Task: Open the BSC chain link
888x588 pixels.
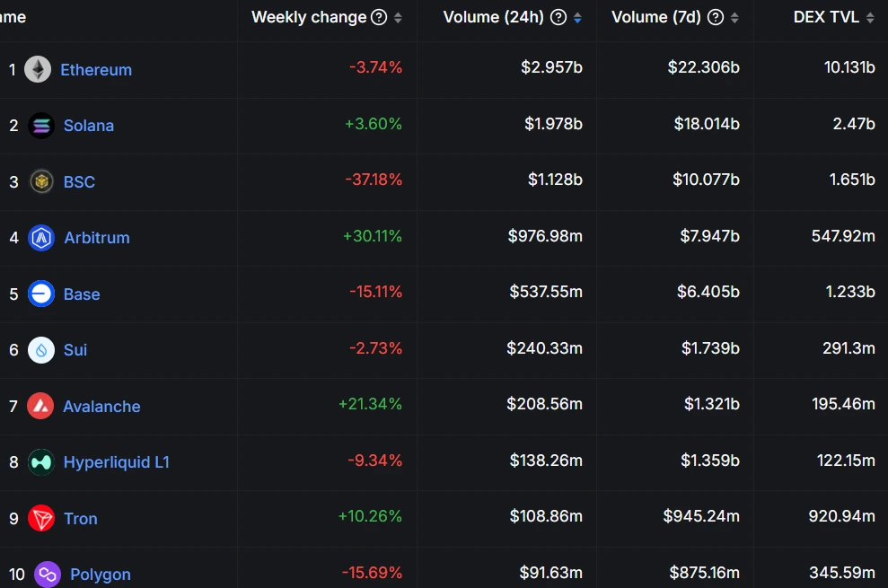Action: tap(79, 182)
